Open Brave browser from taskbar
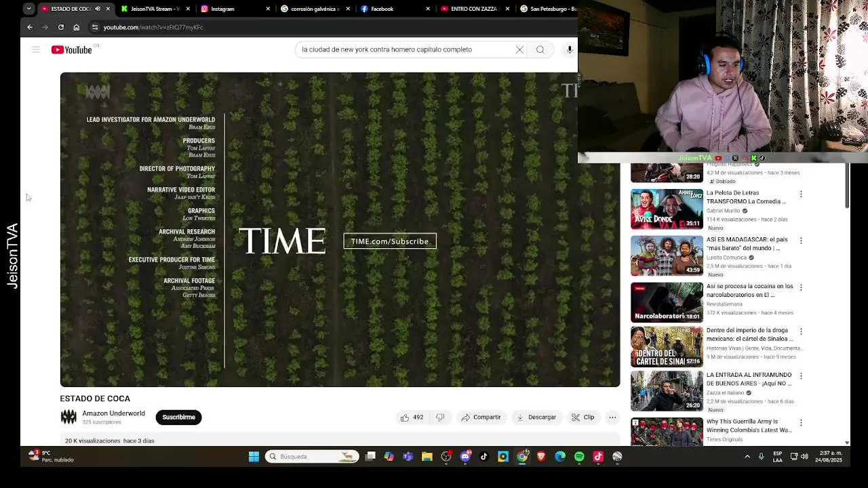 pyautogui.click(x=541, y=457)
